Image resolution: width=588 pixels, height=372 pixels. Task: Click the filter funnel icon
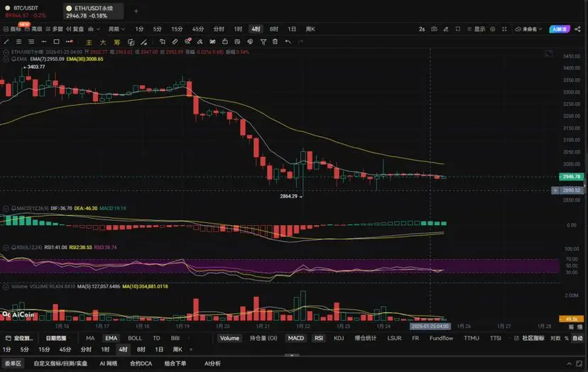tap(263, 42)
